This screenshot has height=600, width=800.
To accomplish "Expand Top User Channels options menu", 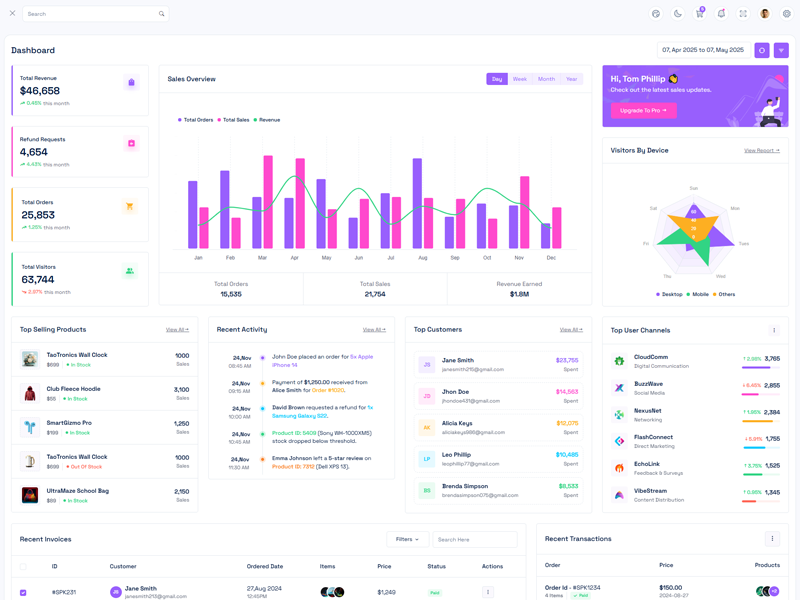I will 773,330.
